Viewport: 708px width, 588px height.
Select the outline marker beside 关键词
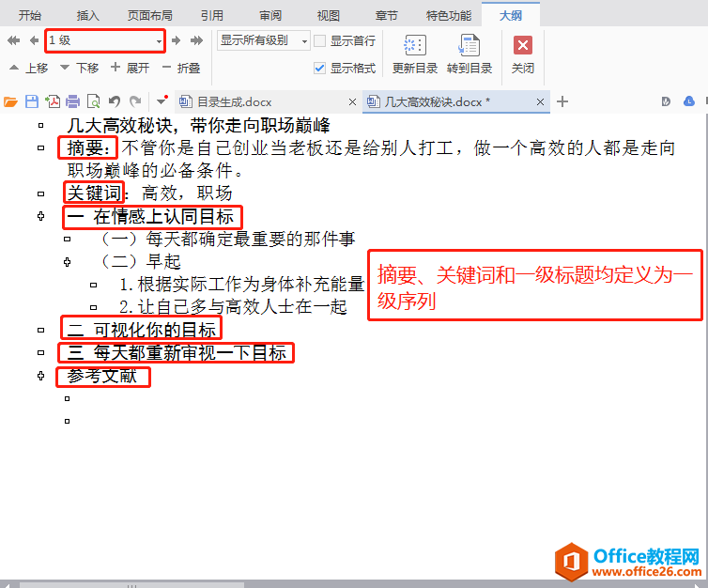[x=41, y=193]
